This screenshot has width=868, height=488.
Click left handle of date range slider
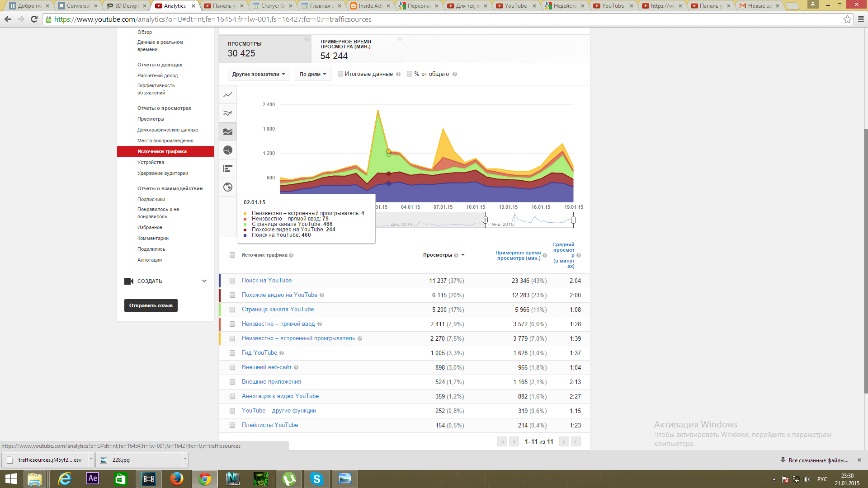[485, 220]
